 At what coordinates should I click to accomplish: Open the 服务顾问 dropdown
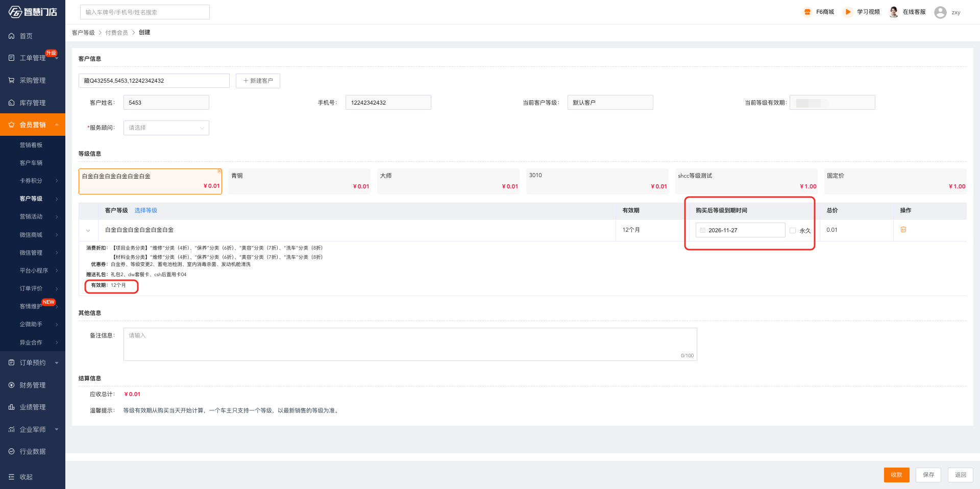click(x=166, y=128)
